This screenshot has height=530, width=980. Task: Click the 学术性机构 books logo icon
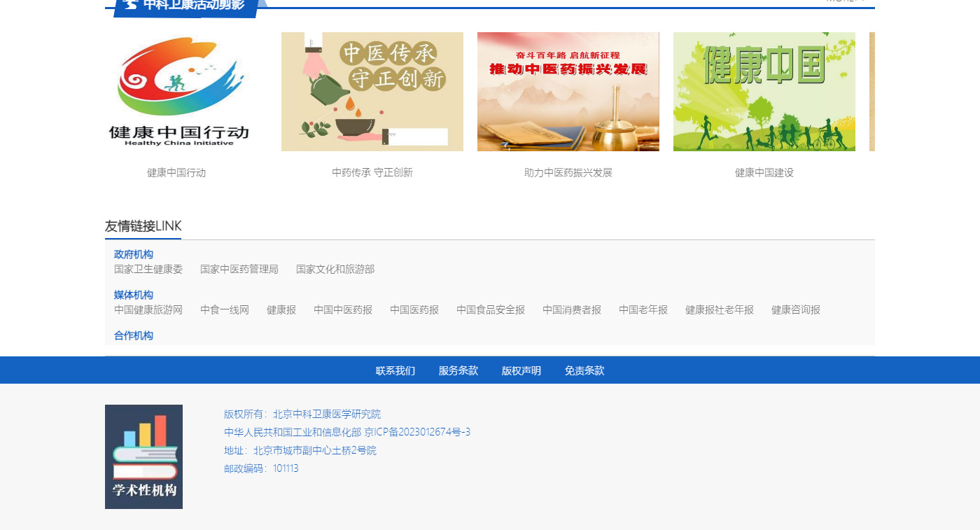tap(143, 456)
